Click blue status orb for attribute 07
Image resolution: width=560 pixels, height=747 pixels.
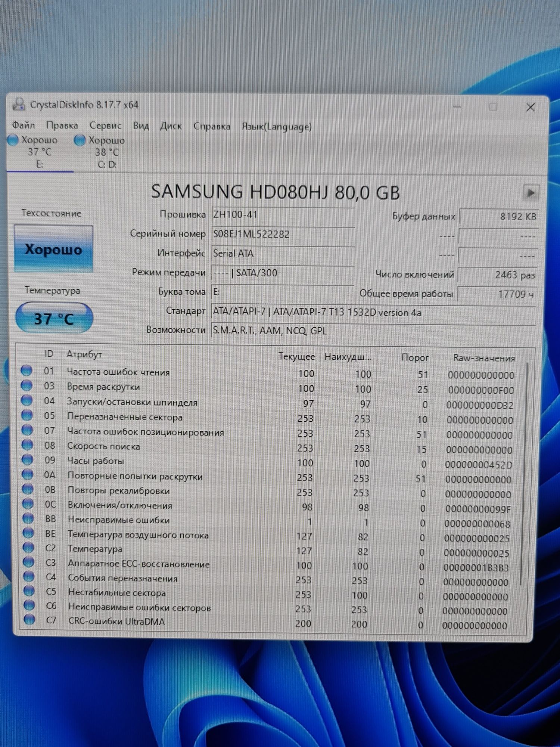click(x=27, y=430)
